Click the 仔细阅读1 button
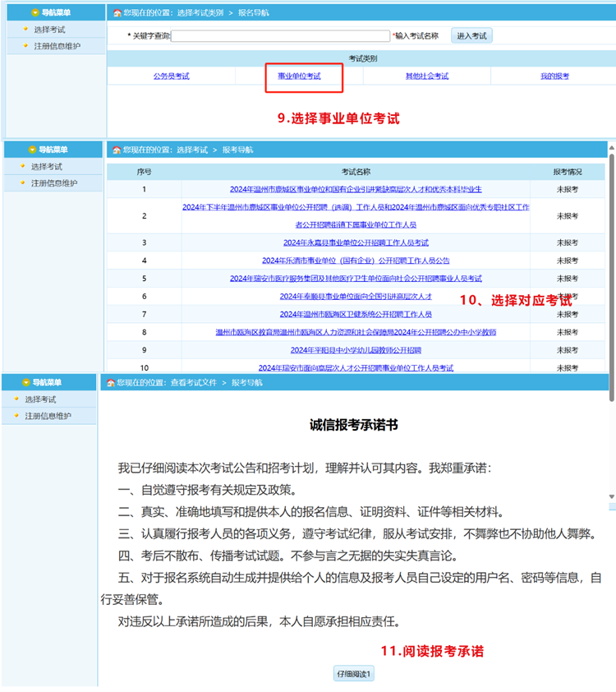 (x=354, y=675)
